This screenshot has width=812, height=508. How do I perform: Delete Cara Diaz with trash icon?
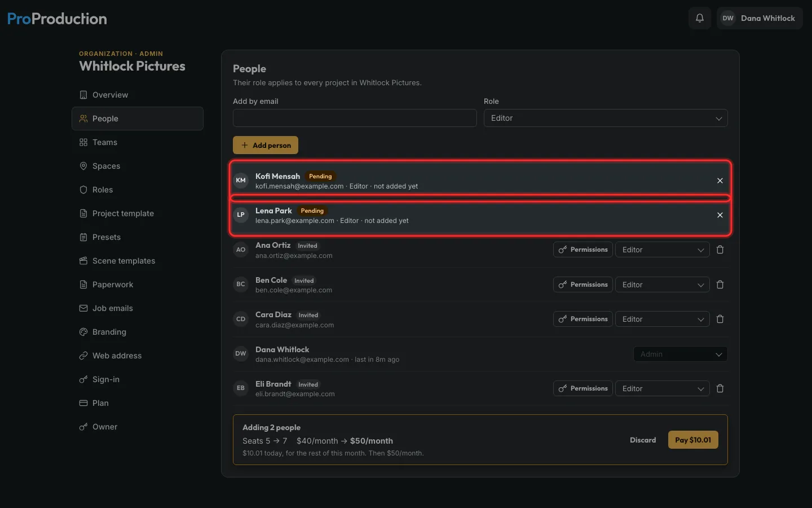[720, 319]
